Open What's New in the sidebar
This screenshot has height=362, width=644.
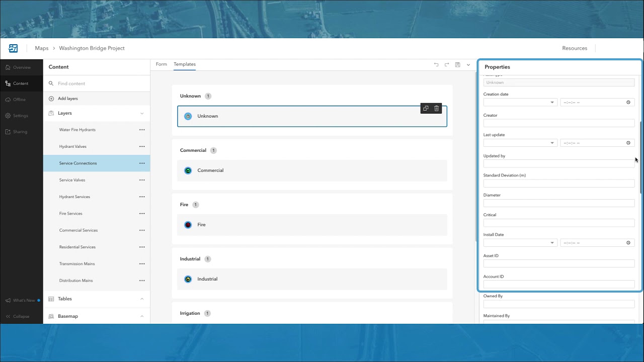pyautogui.click(x=22, y=300)
